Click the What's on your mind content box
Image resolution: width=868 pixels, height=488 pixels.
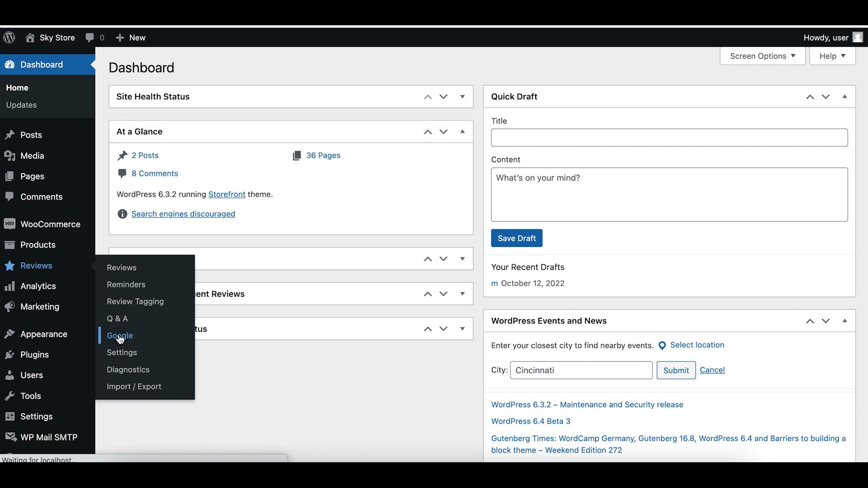point(669,195)
